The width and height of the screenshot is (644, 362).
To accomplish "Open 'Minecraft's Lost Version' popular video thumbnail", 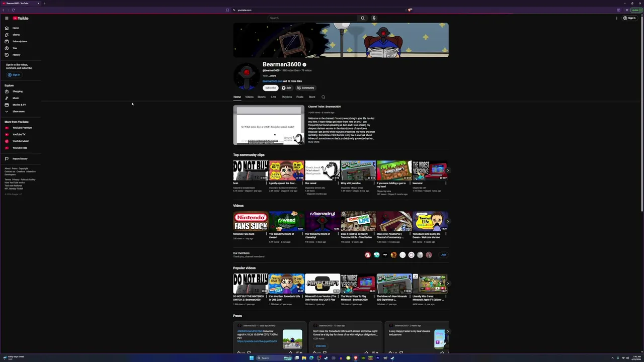I will [x=323, y=284].
